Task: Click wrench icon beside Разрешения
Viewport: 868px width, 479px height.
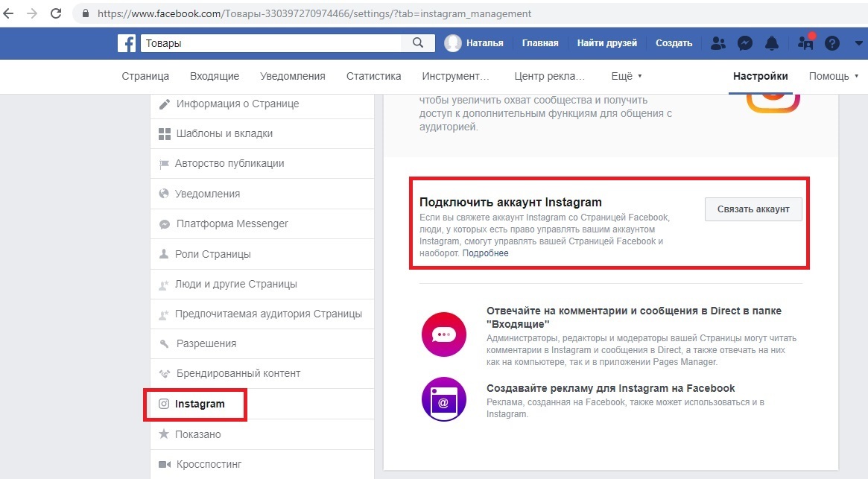Action: (165, 344)
